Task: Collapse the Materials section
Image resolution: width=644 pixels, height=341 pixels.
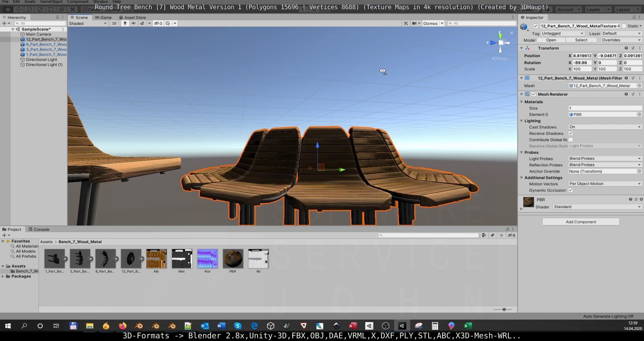Action: [x=521, y=102]
